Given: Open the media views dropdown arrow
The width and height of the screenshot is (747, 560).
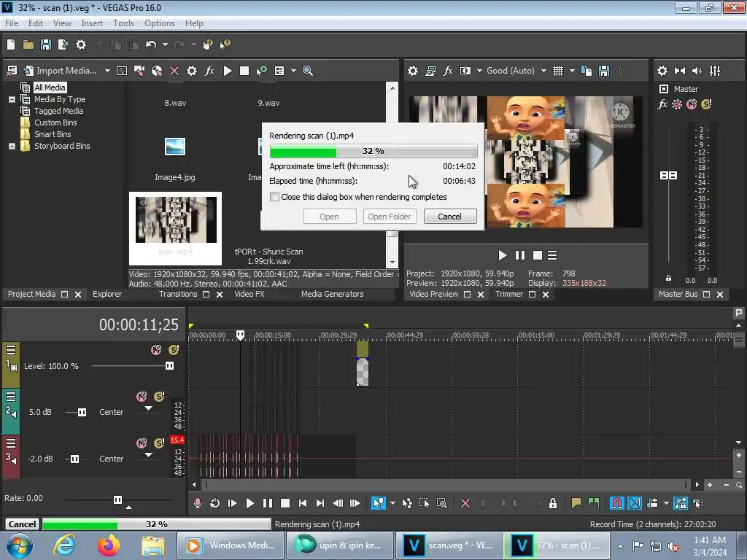Looking at the screenshot, I should (293, 71).
